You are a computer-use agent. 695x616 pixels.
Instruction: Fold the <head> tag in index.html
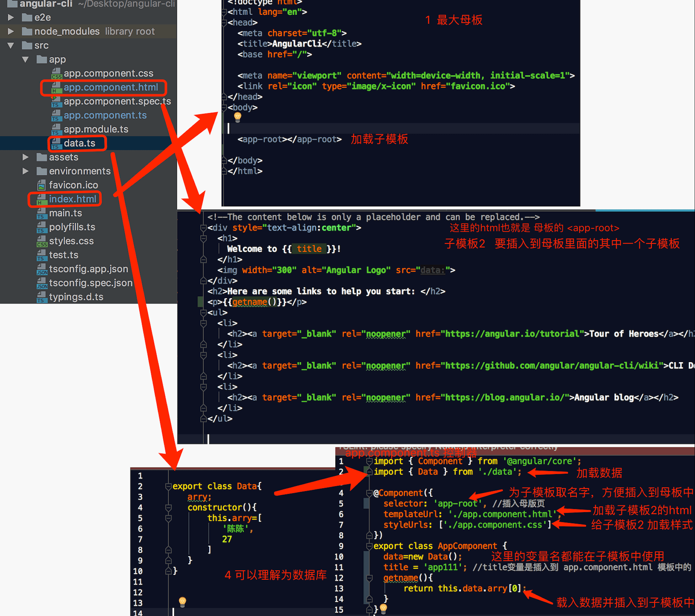tap(224, 23)
